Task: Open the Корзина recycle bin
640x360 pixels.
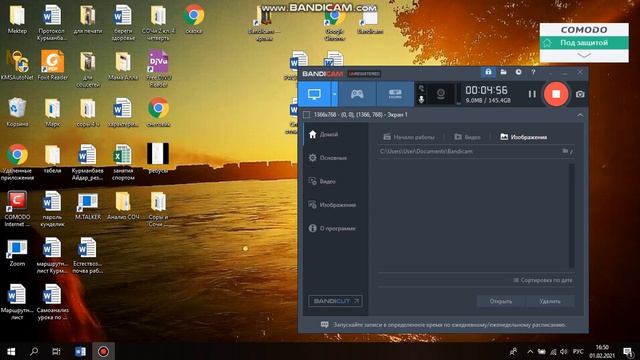Action: tap(17, 113)
